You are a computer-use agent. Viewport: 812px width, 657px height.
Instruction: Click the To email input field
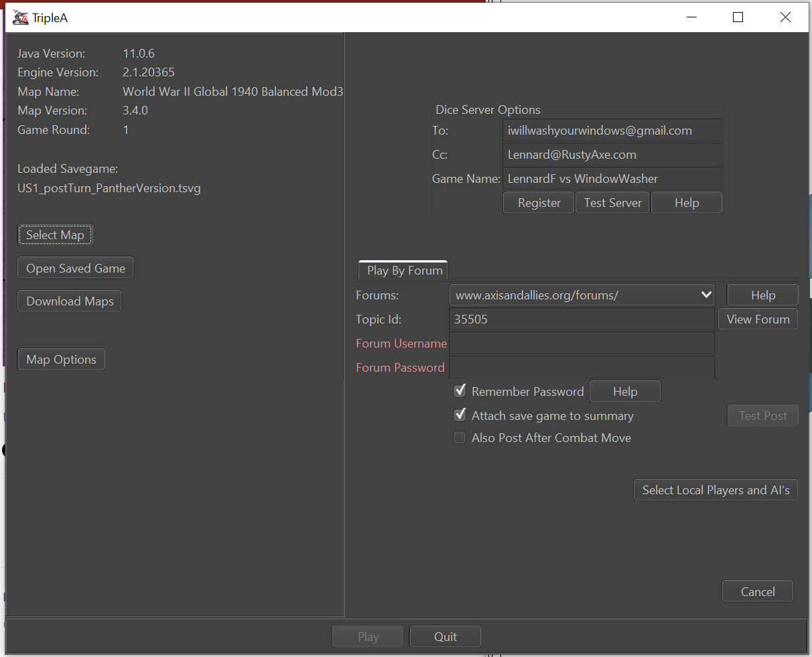pos(612,131)
